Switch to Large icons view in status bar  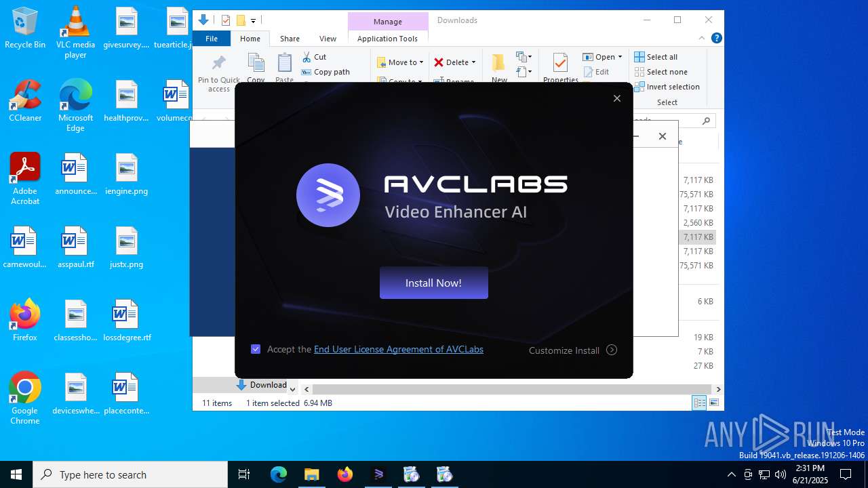[x=713, y=403]
